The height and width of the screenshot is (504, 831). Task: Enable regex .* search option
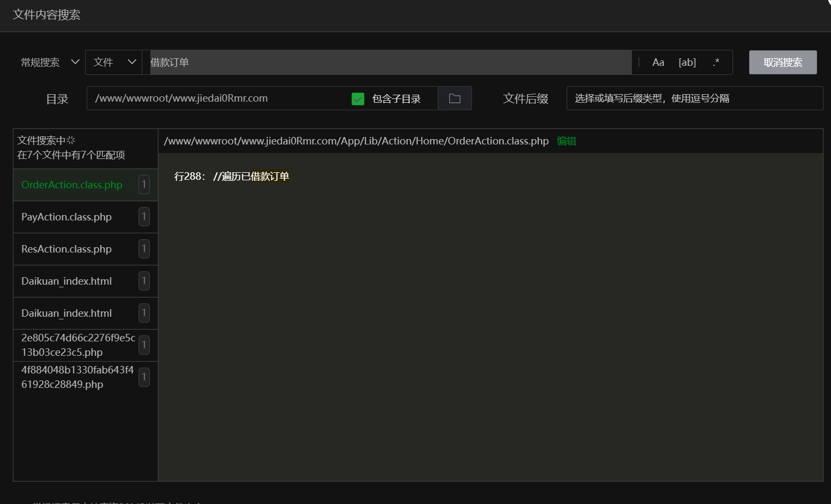pos(716,63)
